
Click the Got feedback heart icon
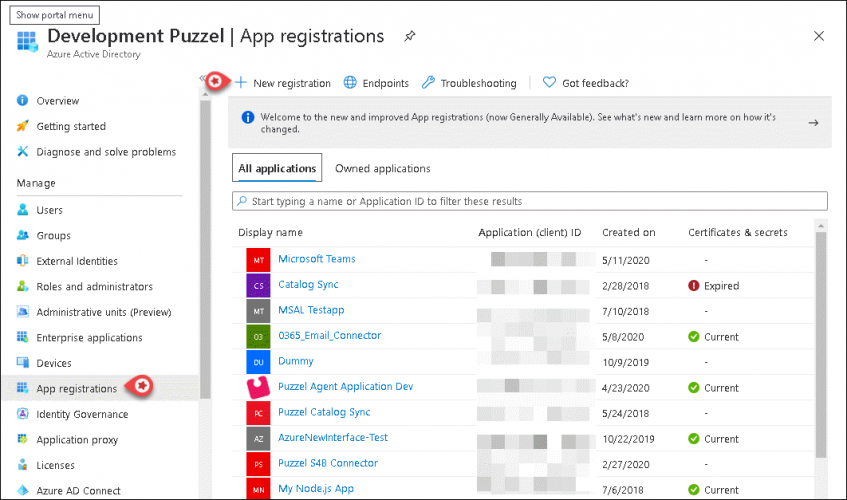(549, 83)
